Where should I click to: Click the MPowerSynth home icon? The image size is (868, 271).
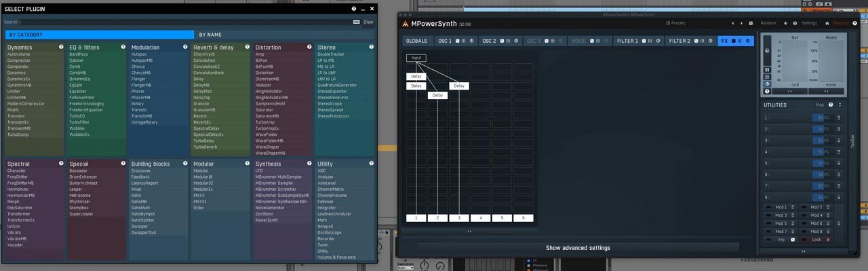(827, 23)
